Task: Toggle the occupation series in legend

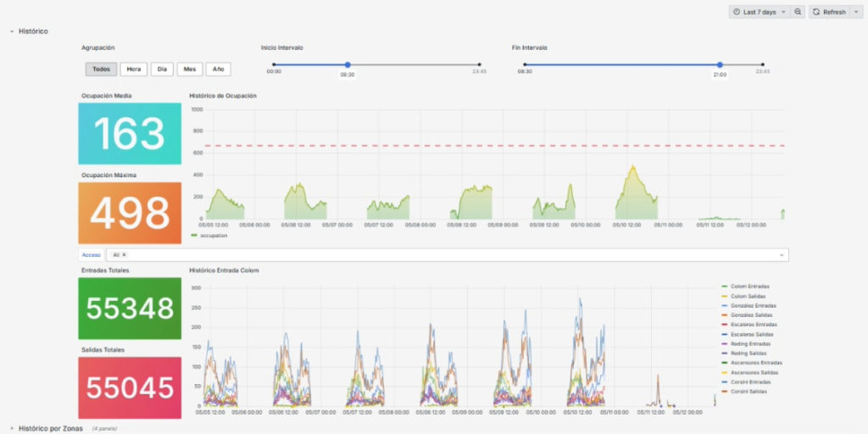Action: tap(213, 236)
